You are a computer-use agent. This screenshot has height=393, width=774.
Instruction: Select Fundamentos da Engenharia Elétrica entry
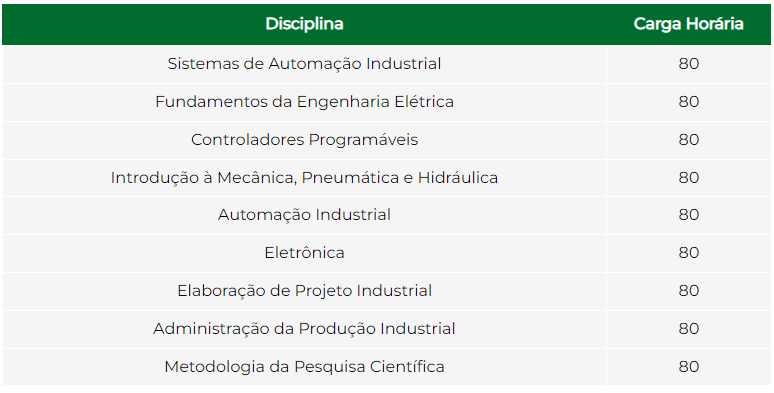coord(304,102)
